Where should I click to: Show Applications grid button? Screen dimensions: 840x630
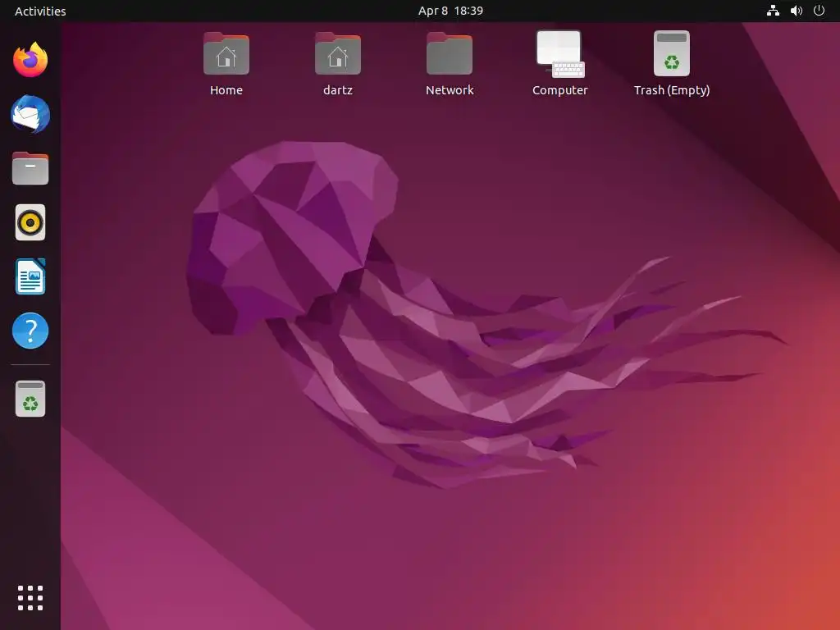(x=30, y=598)
